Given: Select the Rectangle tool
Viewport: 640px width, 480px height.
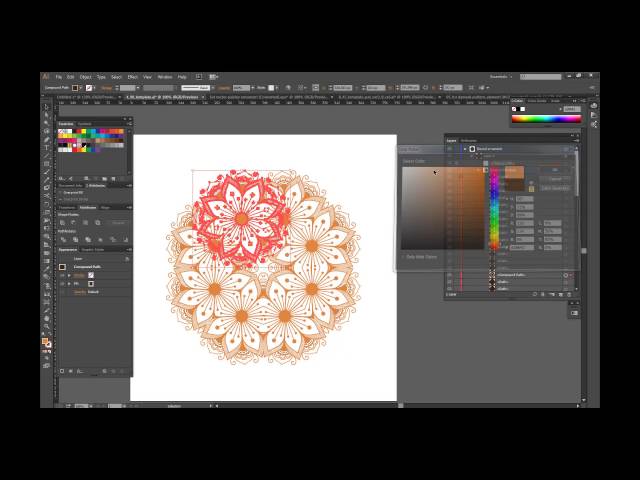Looking at the screenshot, I should tap(47, 164).
